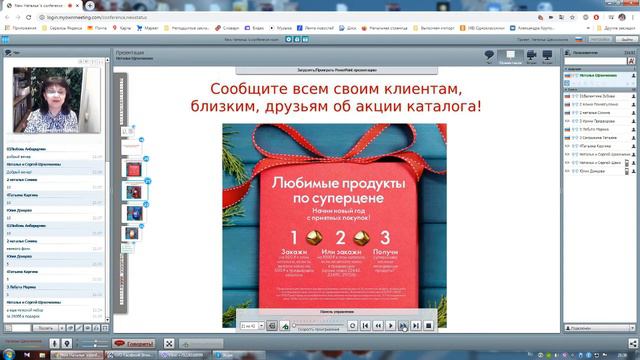Select the Presentation view tab

[510, 57]
